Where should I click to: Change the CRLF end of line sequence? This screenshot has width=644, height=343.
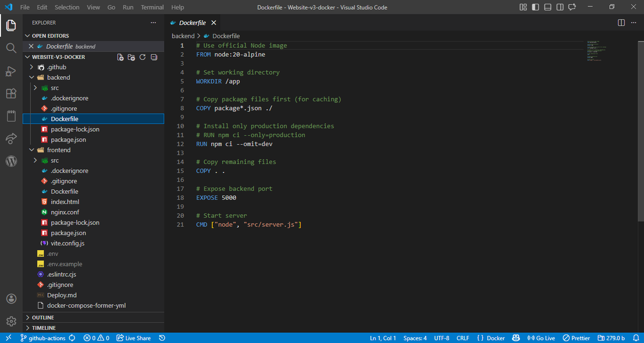click(463, 338)
